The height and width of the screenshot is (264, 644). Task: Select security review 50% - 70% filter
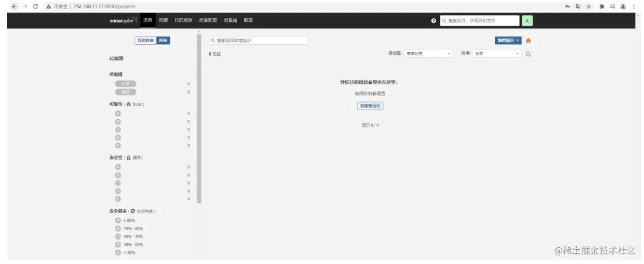tap(129, 237)
